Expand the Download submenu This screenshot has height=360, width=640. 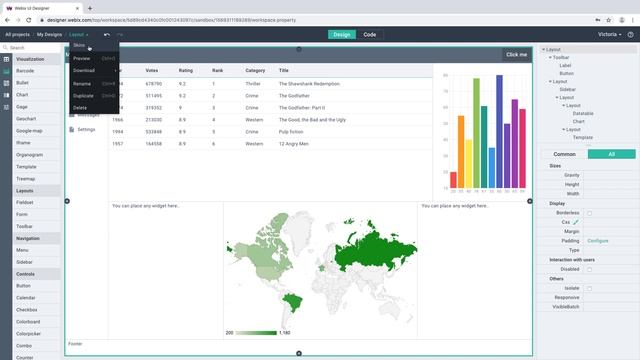coord(94,71)
